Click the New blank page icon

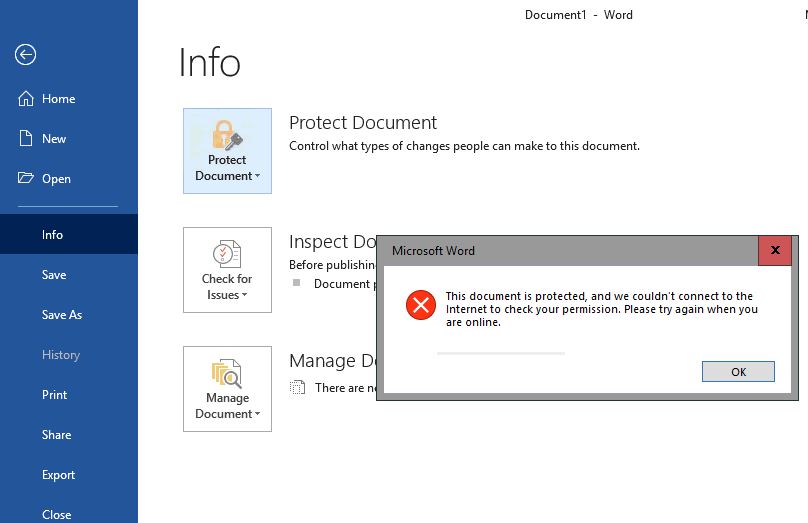pos(26,139)
